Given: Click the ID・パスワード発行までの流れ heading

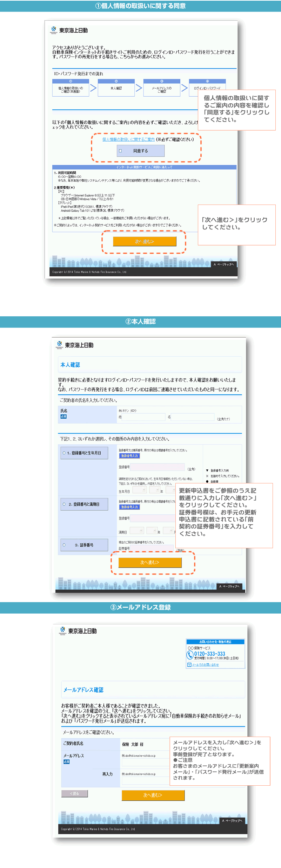Looking at the screenshot, I should [79, 74].
